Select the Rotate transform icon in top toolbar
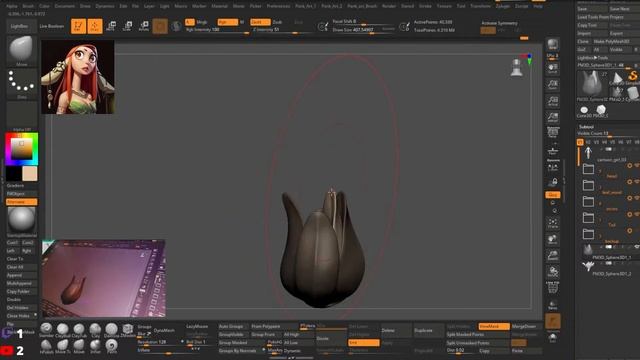The height and width of the screenshot is (360, 640). point(144,26)
